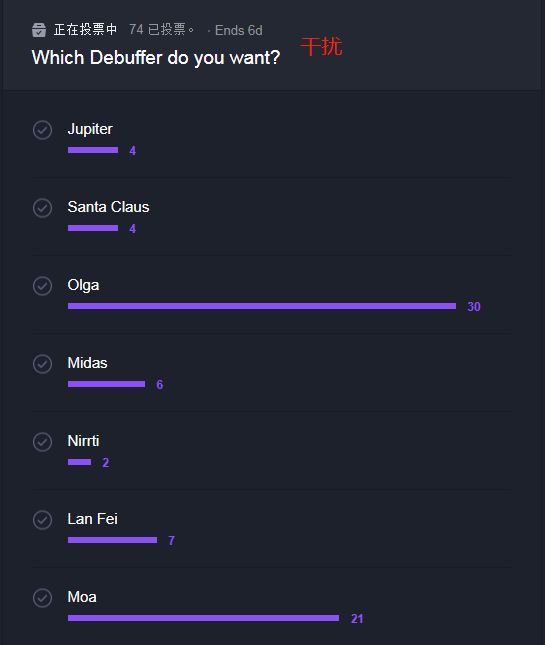Screen dimensions: 545x645
Task: Click Moa's purple 21-vote result bar
Action: click(x=203, y=618)
